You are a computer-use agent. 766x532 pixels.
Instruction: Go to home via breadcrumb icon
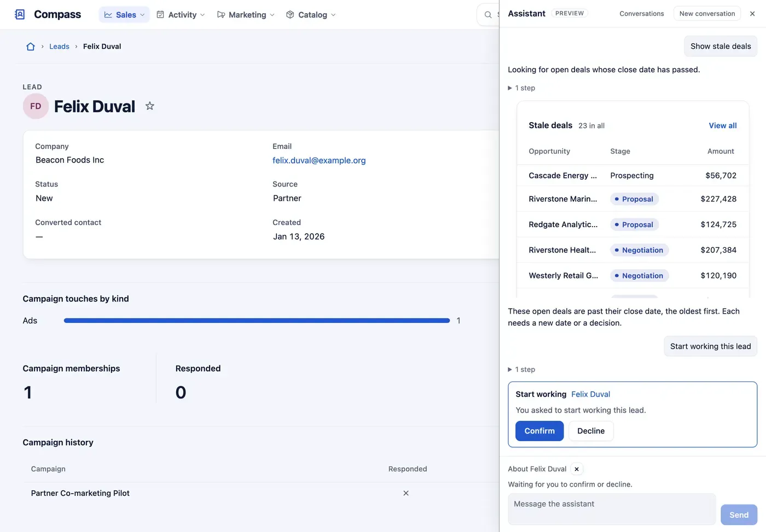31,47
